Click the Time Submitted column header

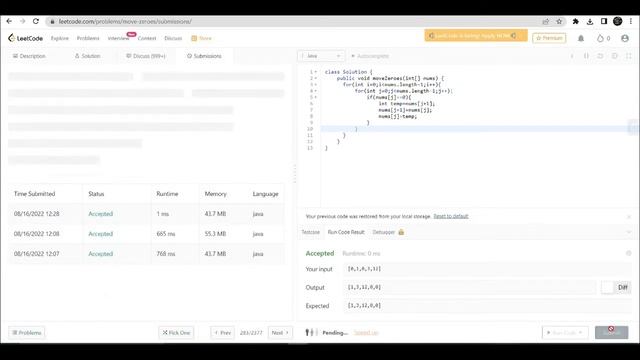(34, 194)
